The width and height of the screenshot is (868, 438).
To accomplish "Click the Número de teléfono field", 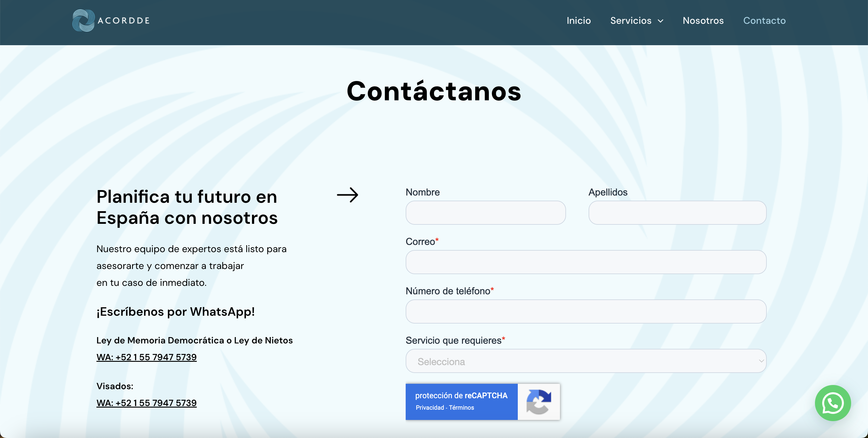I will click(586, 311).
